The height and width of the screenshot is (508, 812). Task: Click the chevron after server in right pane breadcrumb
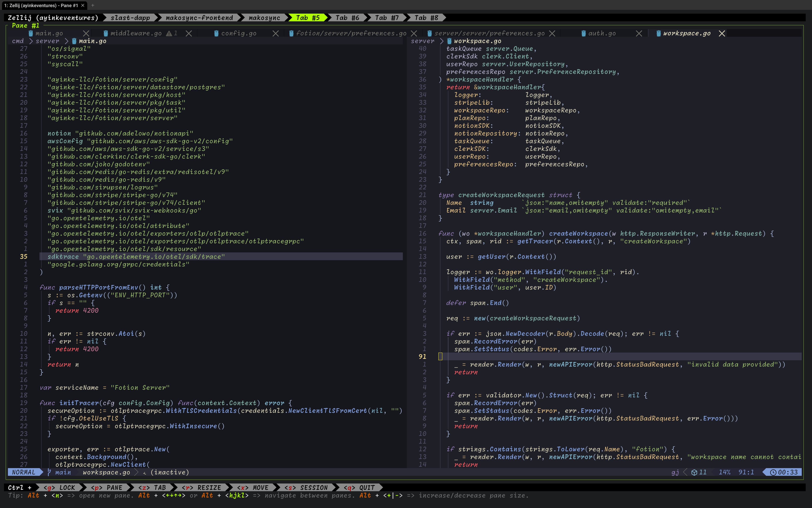click(x=442, y=41)
